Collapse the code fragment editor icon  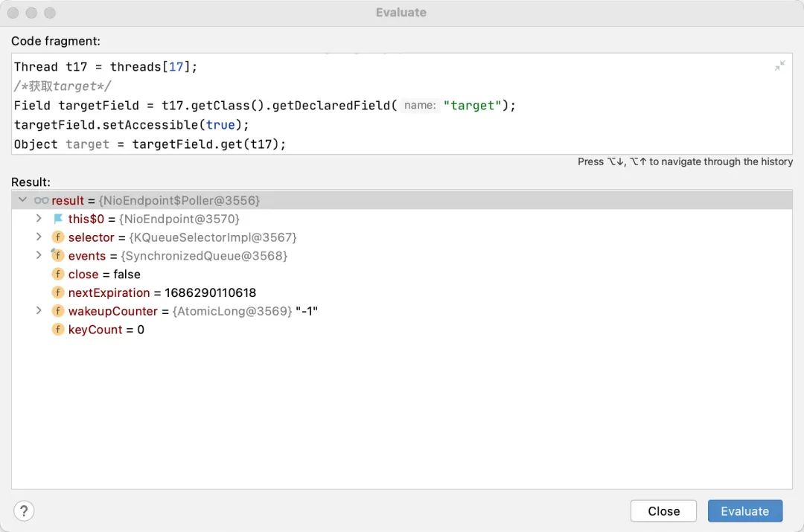tap(780, 65)
